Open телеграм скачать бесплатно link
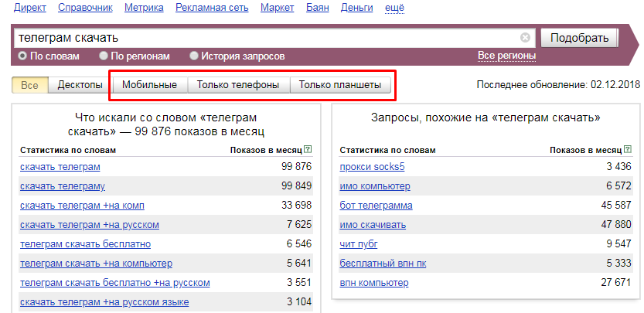The height and width of the screenshot is (313, 644). pyautogui.click(x=85, y=244)
